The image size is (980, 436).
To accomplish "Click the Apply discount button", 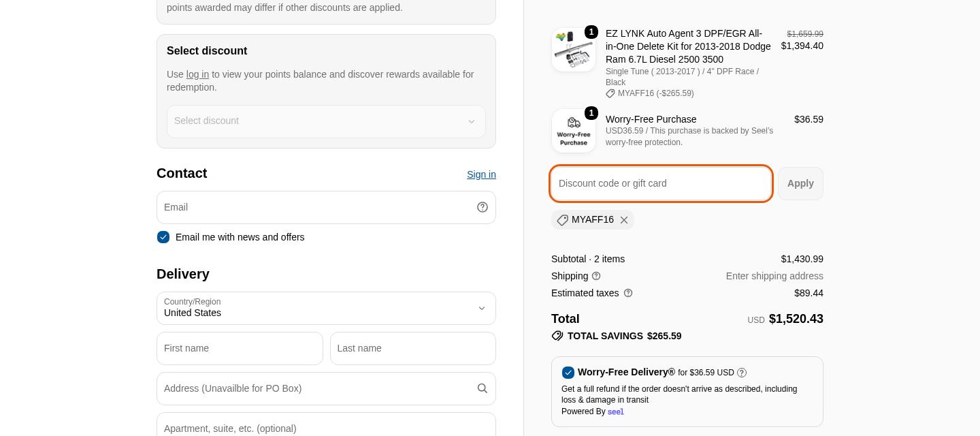I will pyautogui.click(x=800, y=183).
